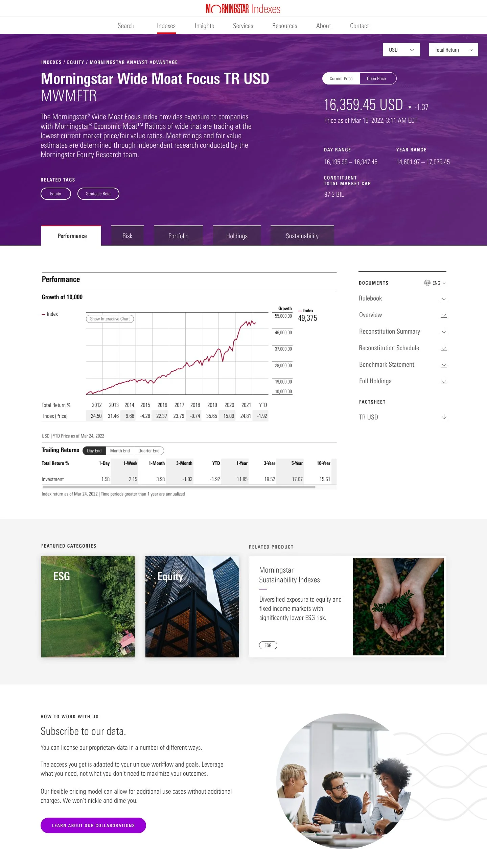Click the EQUITY breadcrumb link
Viewport: 487px width, 868px height.
75,62
